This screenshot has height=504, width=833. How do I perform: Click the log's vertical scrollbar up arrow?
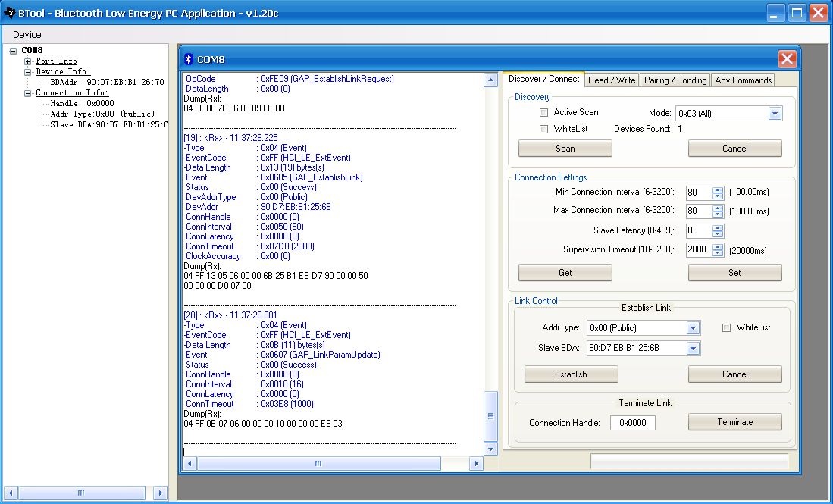(491, 80)
